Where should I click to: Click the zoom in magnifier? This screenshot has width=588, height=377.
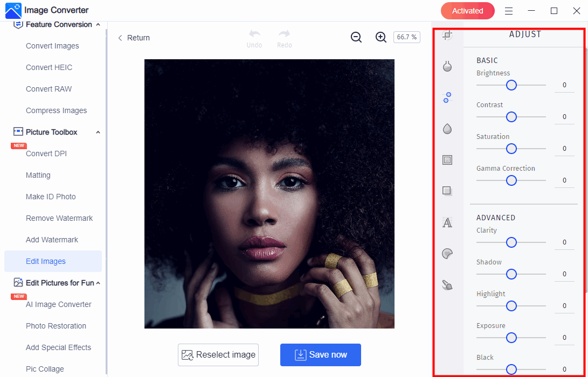coord(381,37)
